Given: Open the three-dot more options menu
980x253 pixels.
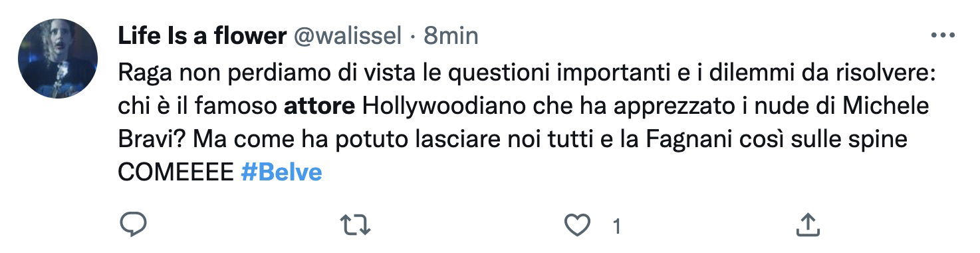Looking at the screenshot, I should point(942,36).
